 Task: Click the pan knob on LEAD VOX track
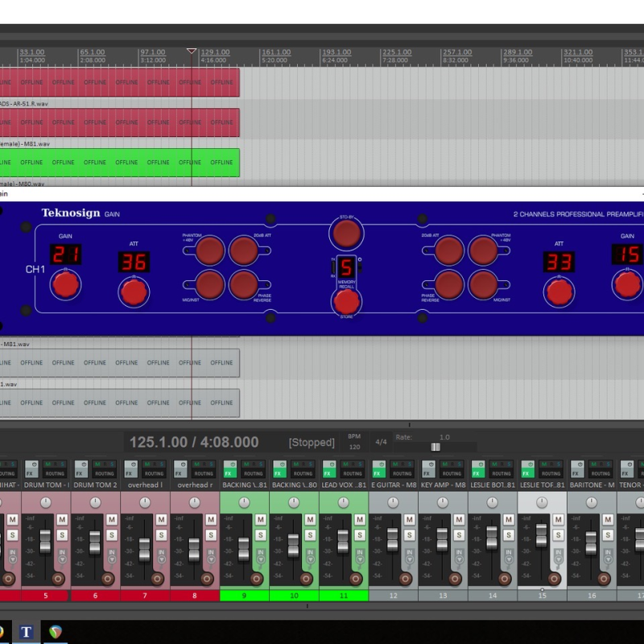(344, 502)
